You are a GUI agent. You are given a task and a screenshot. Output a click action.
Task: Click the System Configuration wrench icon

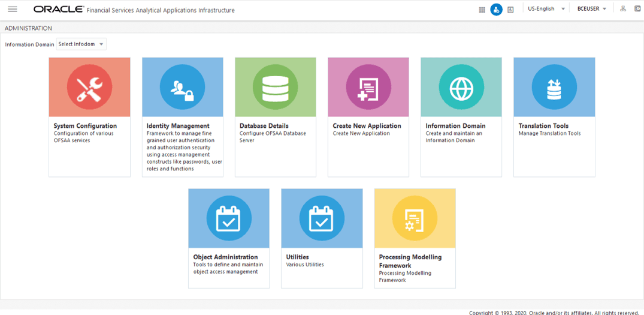coord(89,87)
